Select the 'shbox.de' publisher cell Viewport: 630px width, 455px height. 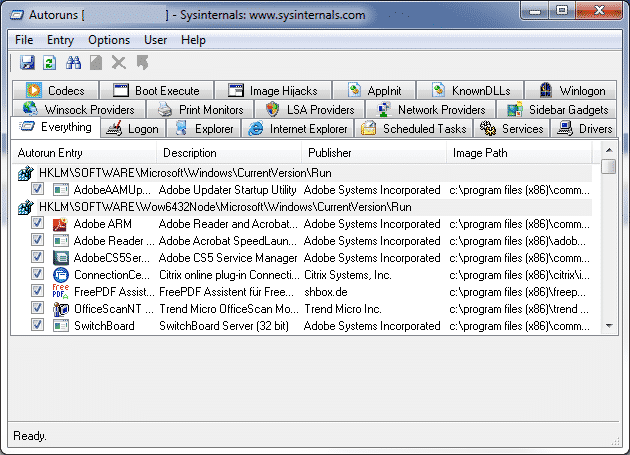326,292
